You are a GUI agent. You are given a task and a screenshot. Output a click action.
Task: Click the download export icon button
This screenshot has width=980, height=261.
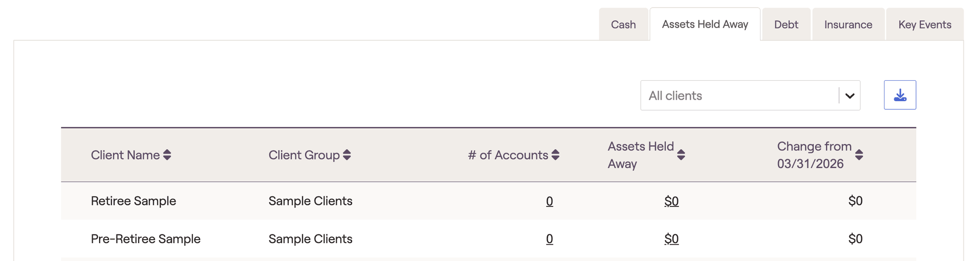coord(900,95)
